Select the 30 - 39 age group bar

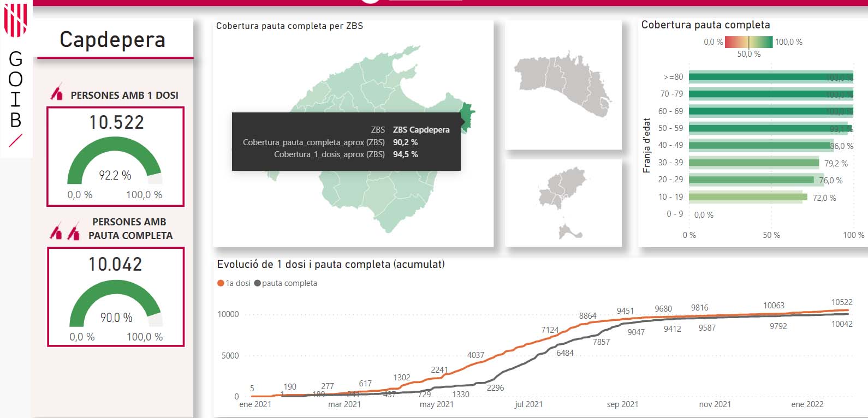(x=754, y=163)
